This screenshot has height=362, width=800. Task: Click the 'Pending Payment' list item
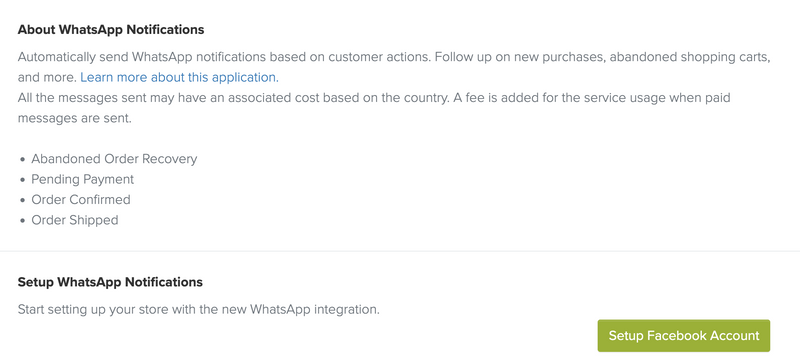pos(83,179)
